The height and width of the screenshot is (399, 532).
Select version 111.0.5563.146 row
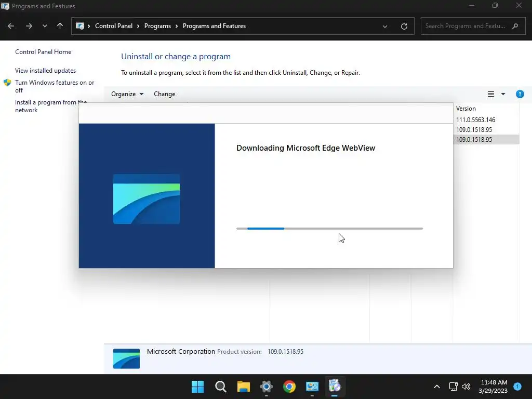(475, 120)
